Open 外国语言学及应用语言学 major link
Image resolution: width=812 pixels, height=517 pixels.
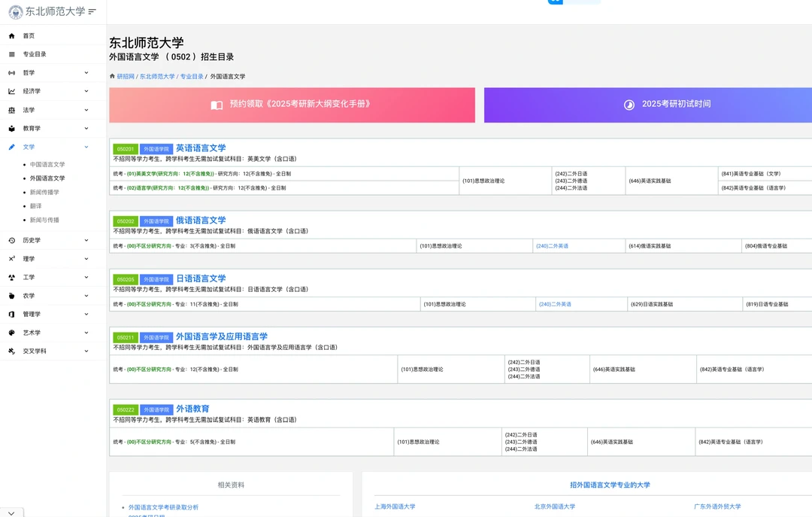tap(222, 336)
